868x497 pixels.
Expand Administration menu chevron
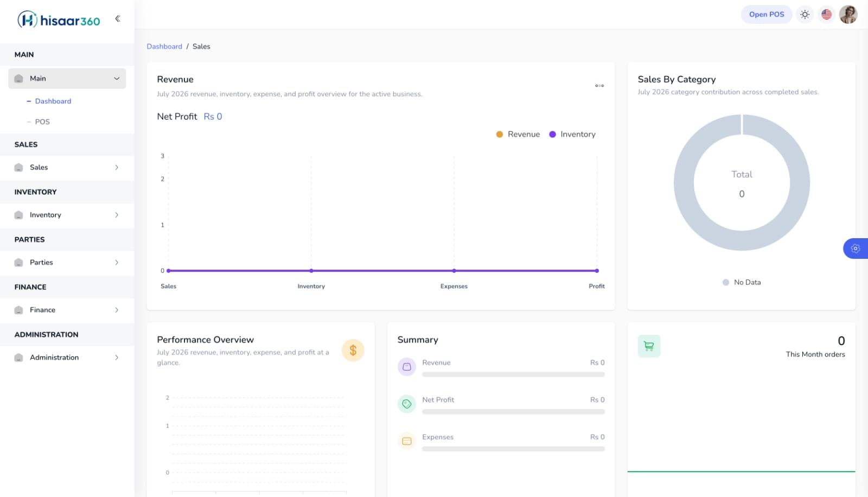pos(117,358)
